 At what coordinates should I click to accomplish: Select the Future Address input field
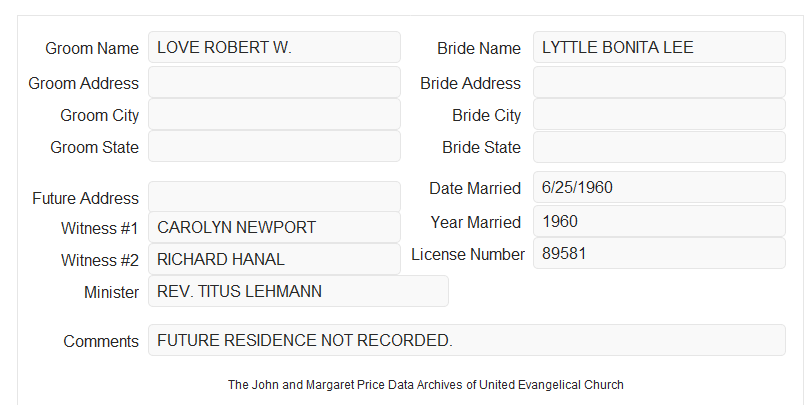[x=274, y=197]
